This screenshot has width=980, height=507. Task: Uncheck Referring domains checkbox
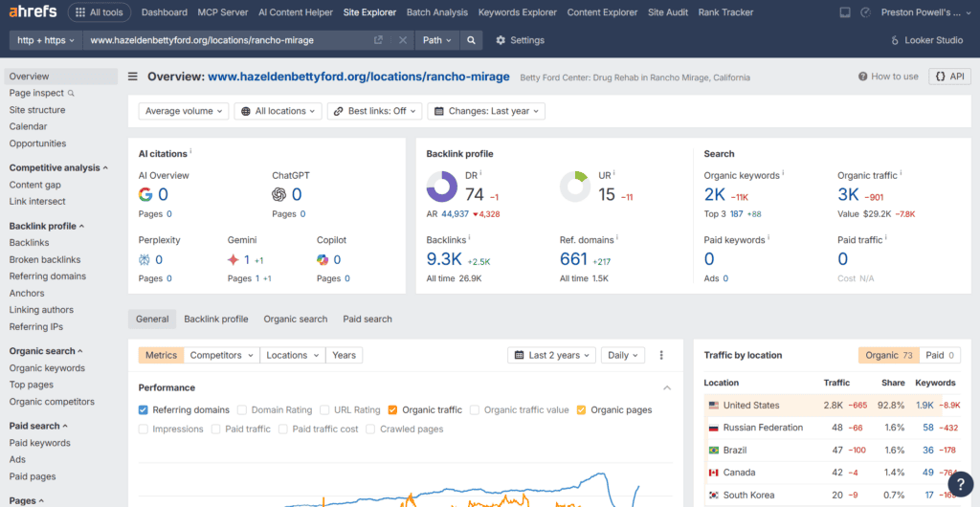coord(144,410)
